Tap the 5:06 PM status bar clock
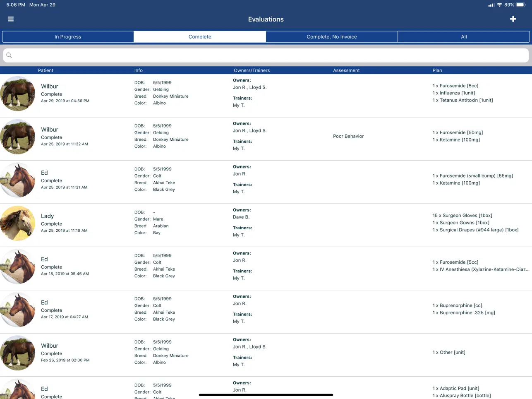This screenshot has width=532, height=399. coord(16,5)
